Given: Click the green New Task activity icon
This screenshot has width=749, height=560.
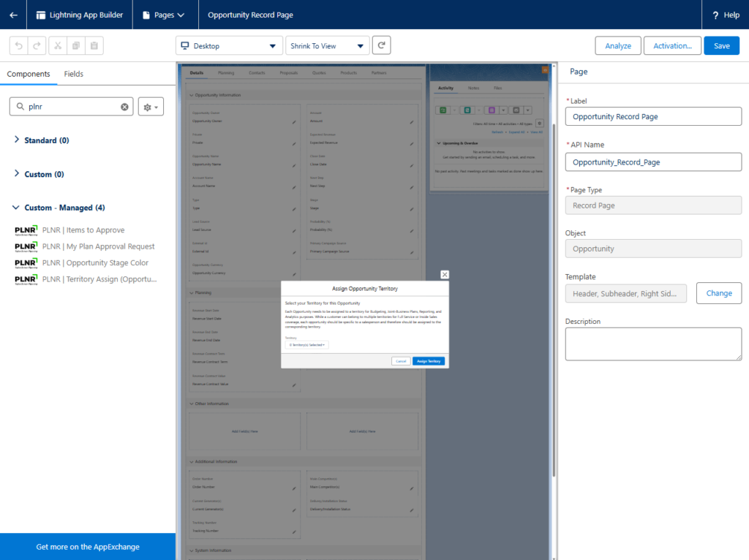Looking at the screenshot, I should (443, 110).
